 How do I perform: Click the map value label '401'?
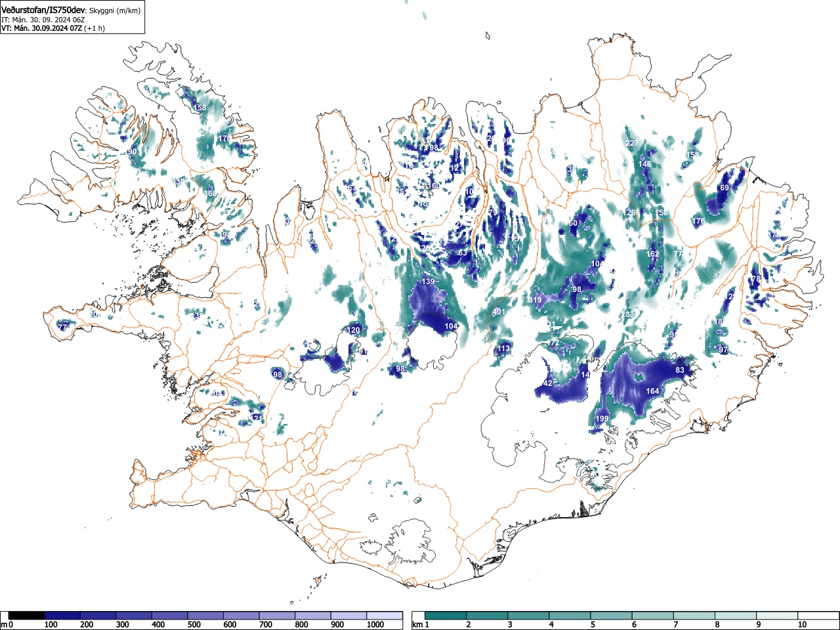tap(499, 312)
